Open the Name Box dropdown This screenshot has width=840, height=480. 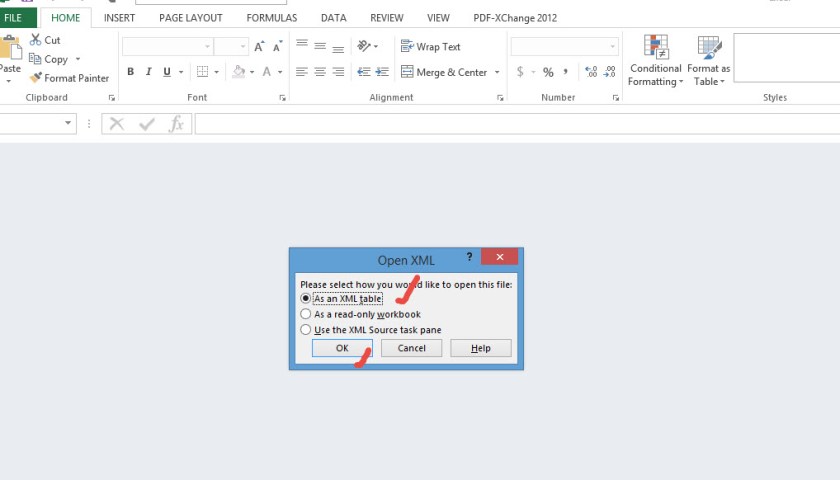68,123
